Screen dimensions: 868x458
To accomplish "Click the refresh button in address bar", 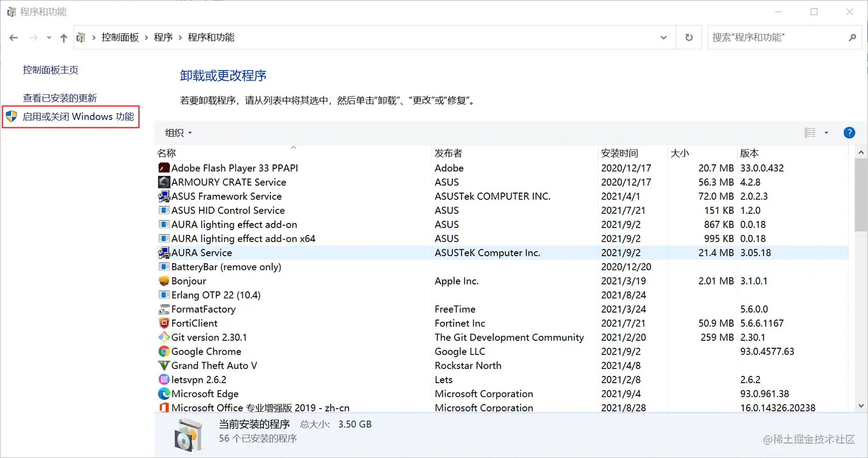I will pos(689,37).
